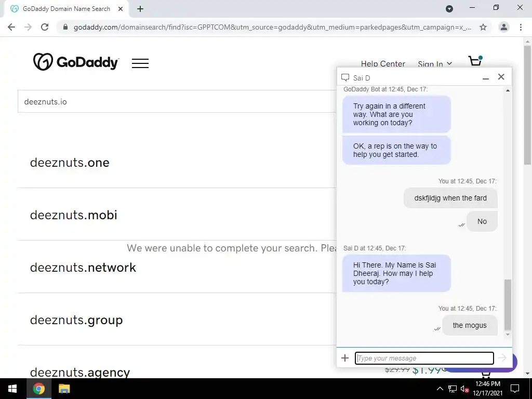
Task: Click the chat window scrollbar thumb
Action: point(508,304)
